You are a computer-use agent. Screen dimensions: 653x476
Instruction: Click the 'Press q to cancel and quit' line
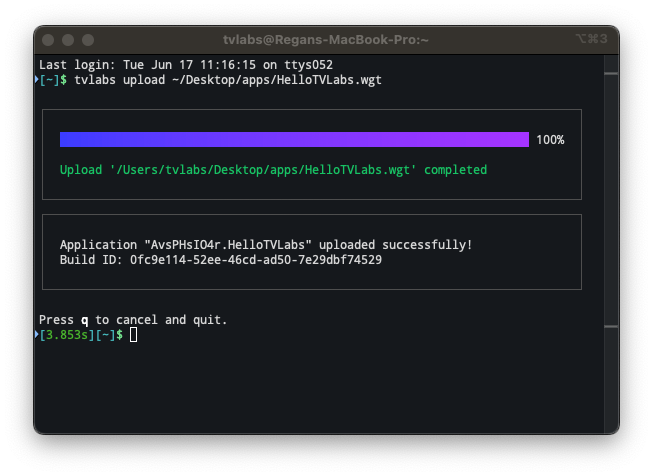pyautogui.click(x=133, y=320)
